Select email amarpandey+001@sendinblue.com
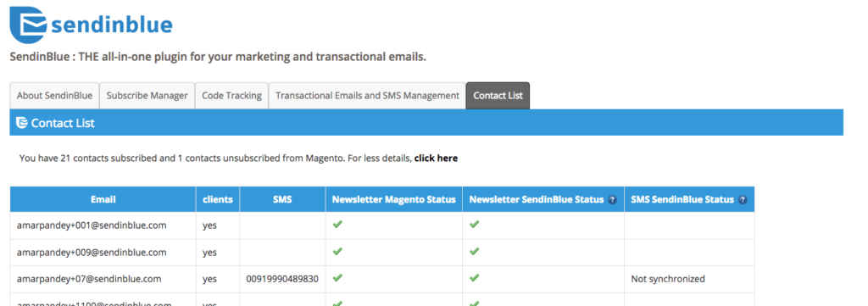Screen dimensions: 868x306 92,225
